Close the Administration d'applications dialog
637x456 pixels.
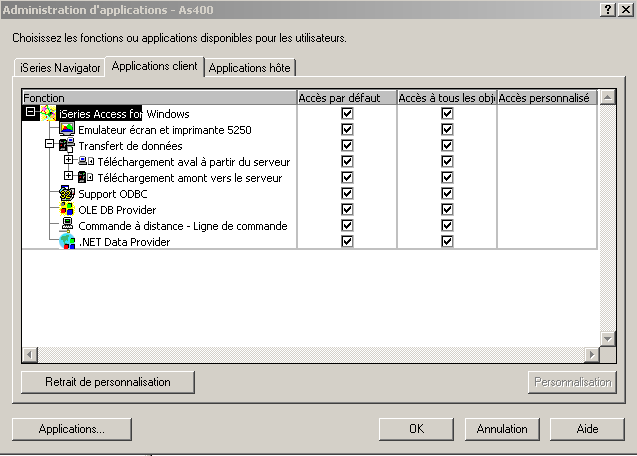point(626,10)
